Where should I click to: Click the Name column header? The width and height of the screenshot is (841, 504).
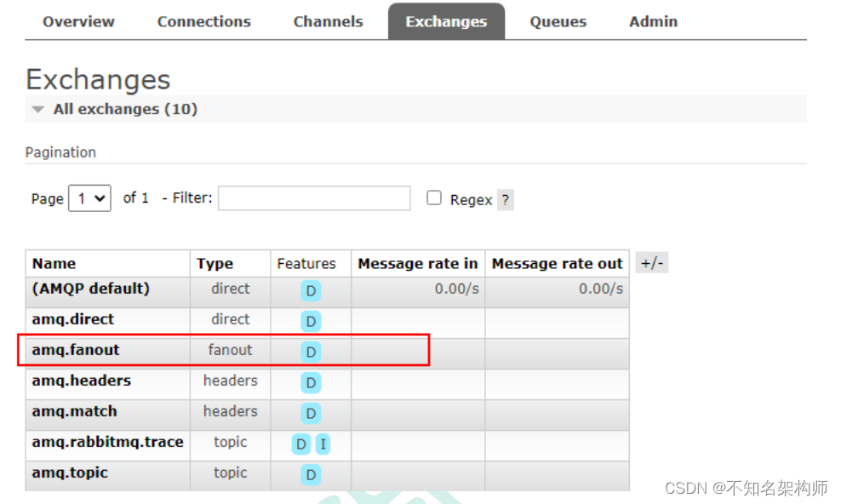54,263
